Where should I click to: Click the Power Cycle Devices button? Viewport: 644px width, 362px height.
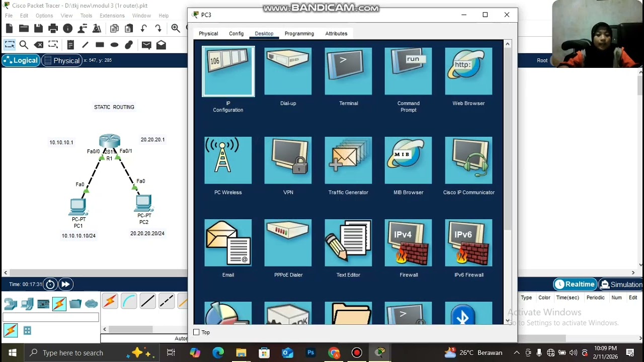pos(50,285)
